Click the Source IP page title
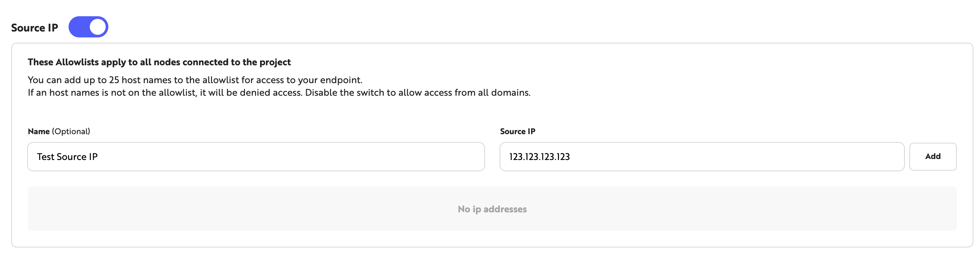Image resolution: width=980 pixels, height=259 pixels. 34,27
